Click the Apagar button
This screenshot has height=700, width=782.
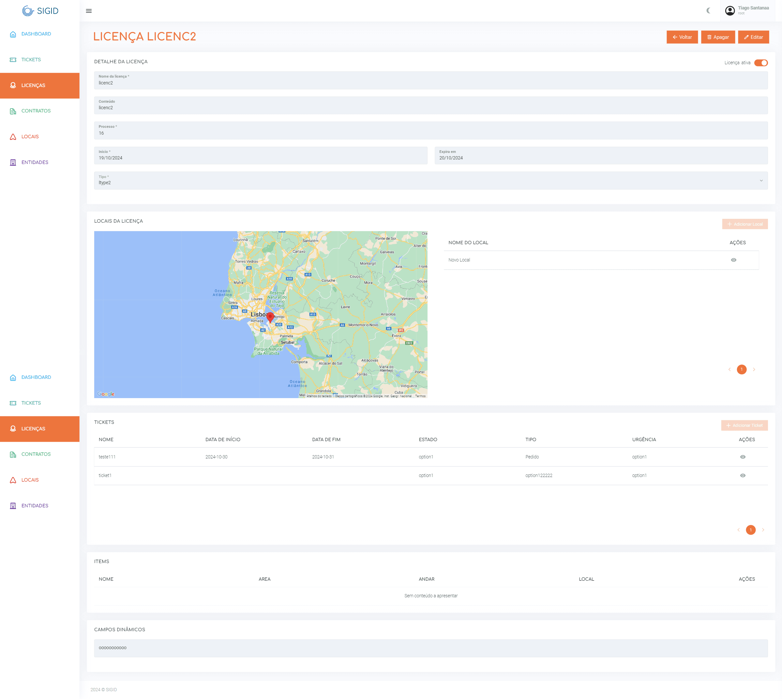(717, 37)
